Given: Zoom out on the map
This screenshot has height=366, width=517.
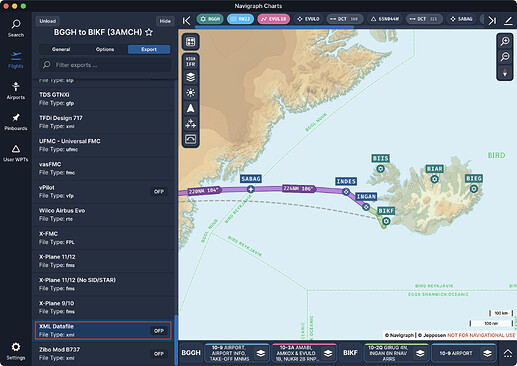Looking at the screenshot, I should pos(505,57).
